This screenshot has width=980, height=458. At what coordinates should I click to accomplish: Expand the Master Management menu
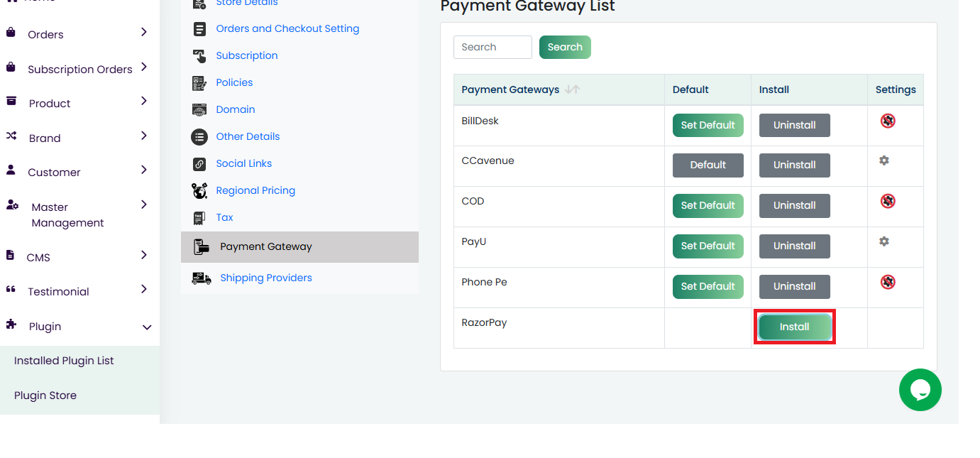coord(79,214)
